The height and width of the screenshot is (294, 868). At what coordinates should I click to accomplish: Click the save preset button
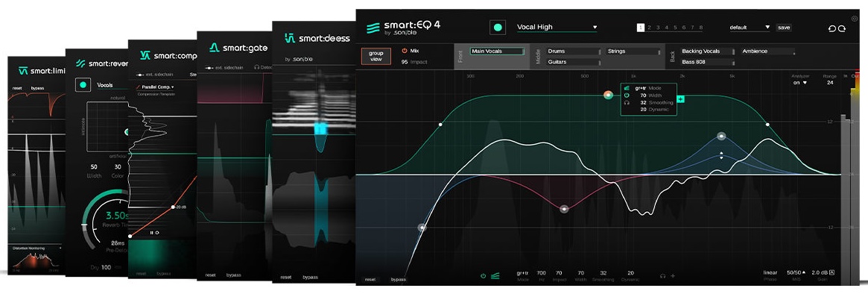[783, 27]
